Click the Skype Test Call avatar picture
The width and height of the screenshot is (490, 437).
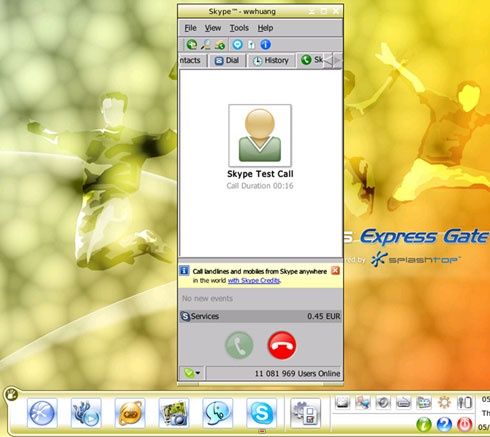click(260, 136)
